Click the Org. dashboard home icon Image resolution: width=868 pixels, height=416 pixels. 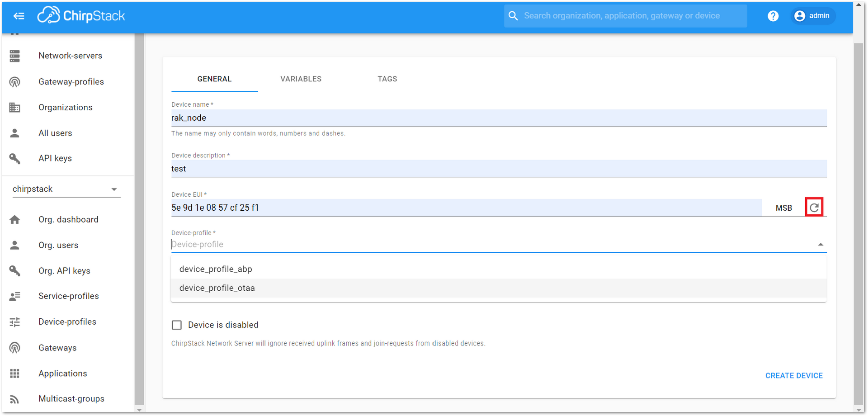point(15,220)
